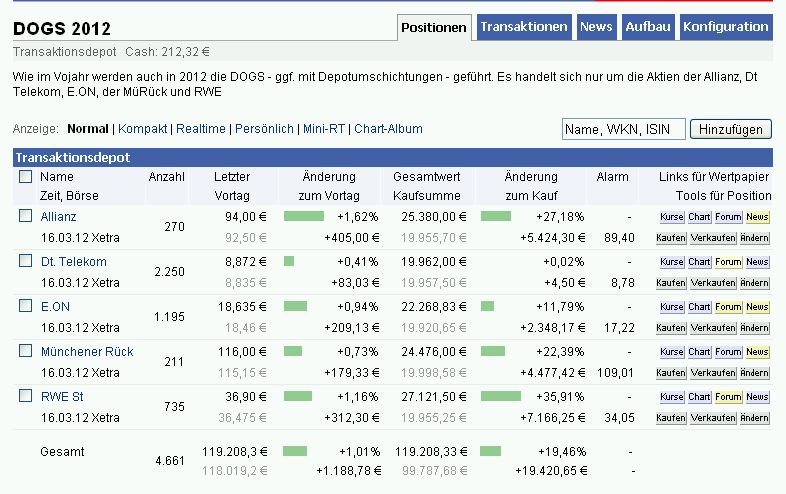The width and height of the screenshot is (786, 494).
Task: Toggle the select-all checkbox in table header
Action: click(x=26, y=177)
